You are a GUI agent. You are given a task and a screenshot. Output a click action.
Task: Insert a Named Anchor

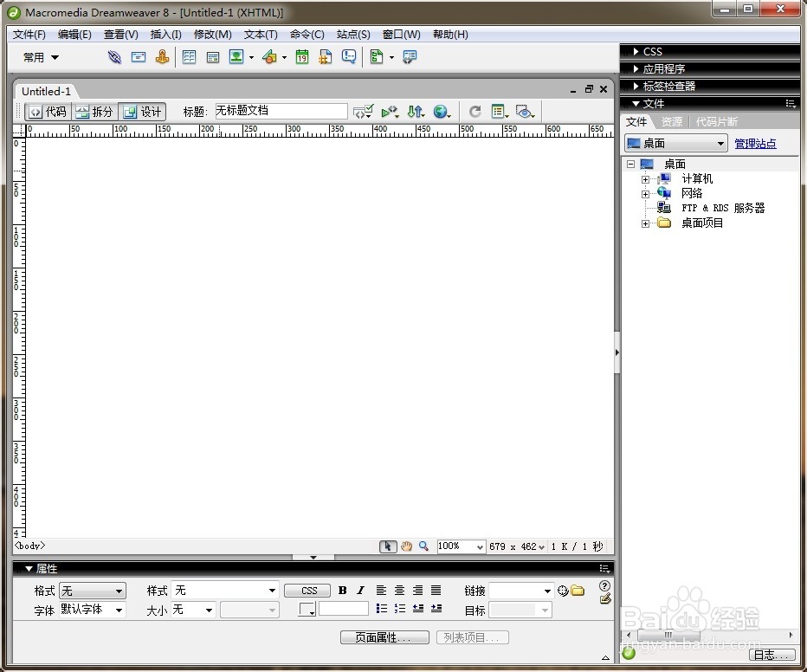pos(162,56)
